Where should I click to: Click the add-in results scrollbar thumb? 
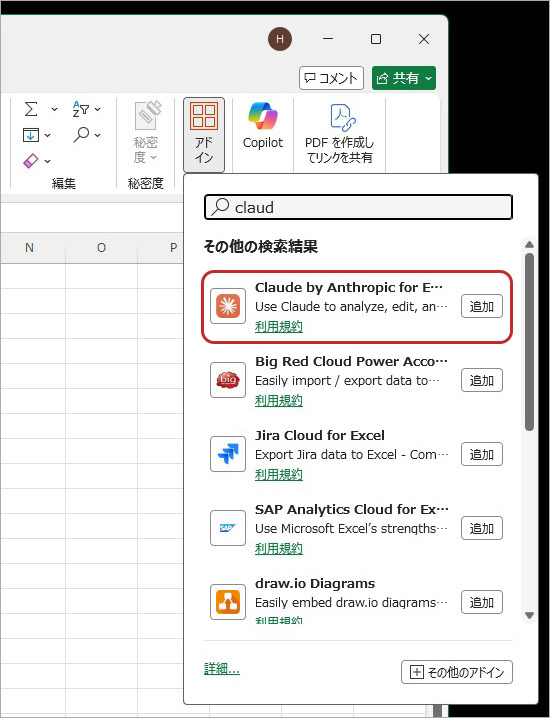tap(529, 342)
